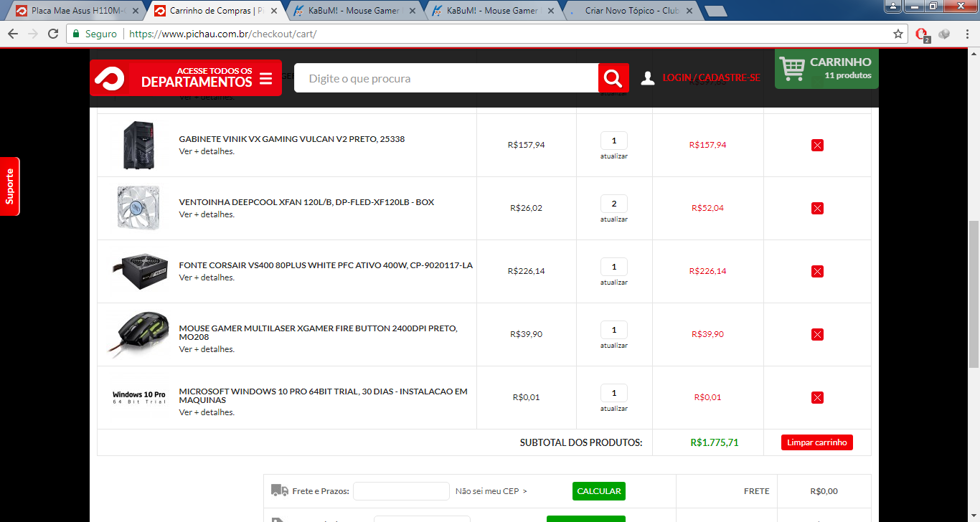Click LOGIN / CADASTRE-SE link
This screenshot has height=522, width=980.
click(x=711, y=77)
